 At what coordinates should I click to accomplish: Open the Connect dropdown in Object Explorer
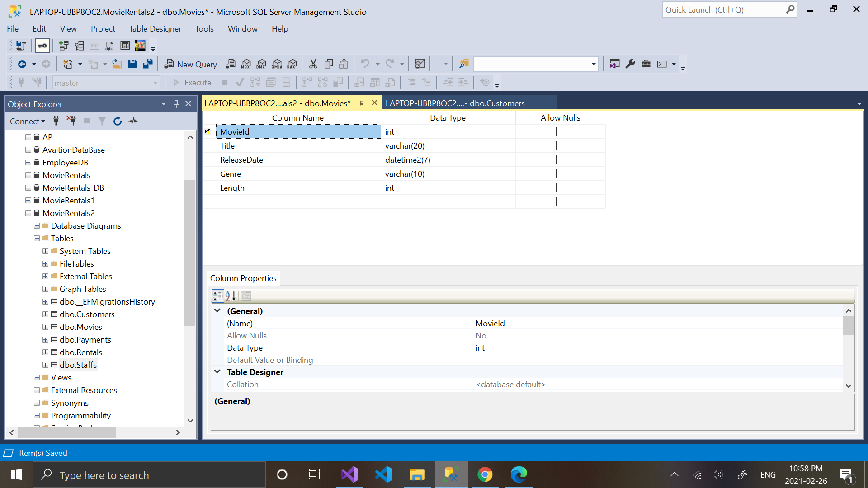click(x=28, y=121)
